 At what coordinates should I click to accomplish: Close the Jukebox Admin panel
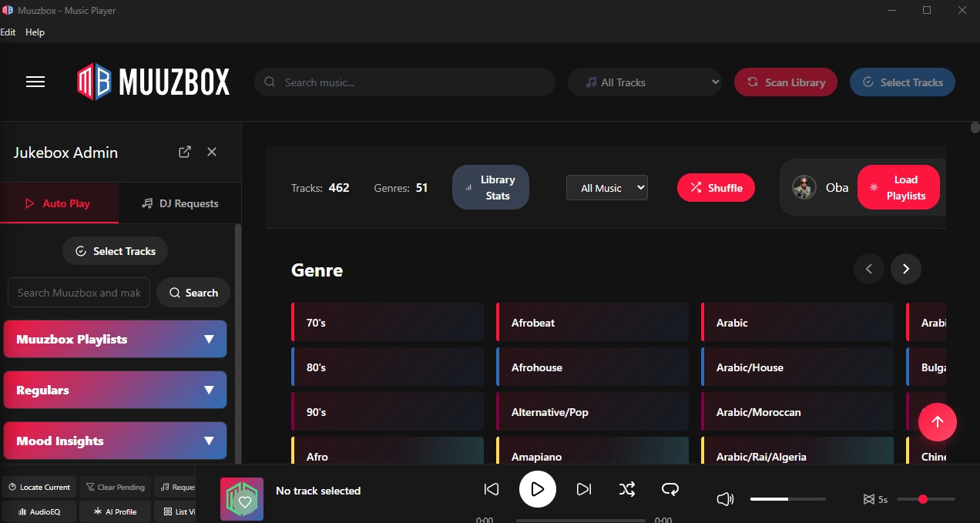212,152
